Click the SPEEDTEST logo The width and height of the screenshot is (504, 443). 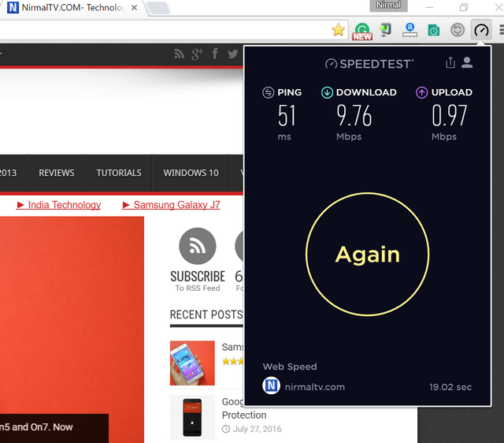pyautogui.click(x=369, y=64)
